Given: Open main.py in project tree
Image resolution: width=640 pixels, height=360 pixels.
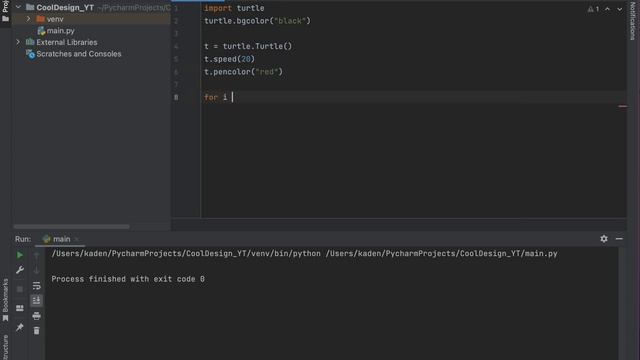Looking at the screenshot, I should [60, 31].
